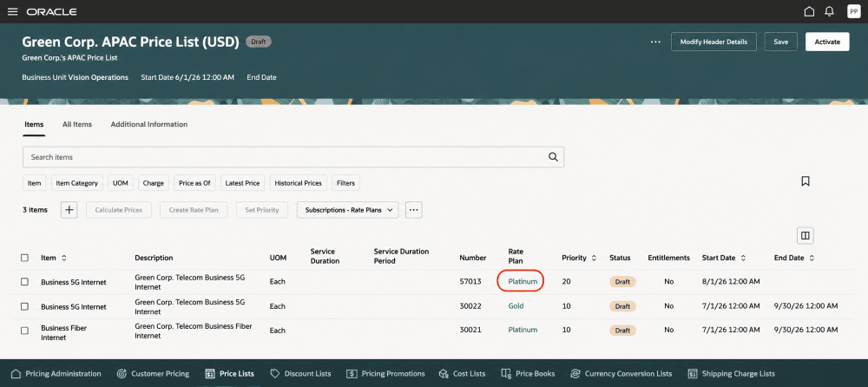Viewport: 868px width, 387px height.
Task: Open the Filters chip
Action: point(346,183)
